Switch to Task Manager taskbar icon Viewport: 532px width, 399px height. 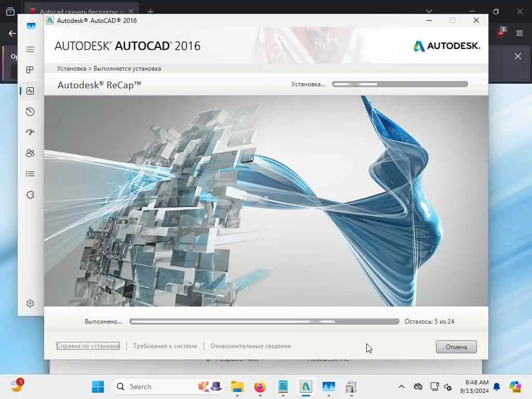(x=329, y=387)
